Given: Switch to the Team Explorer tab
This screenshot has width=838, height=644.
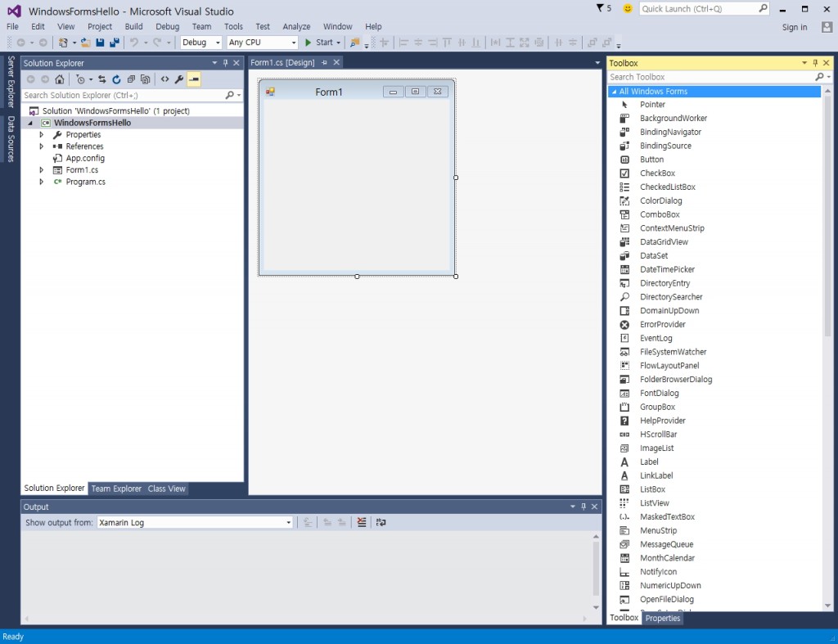Looking at the screenshot, I should pyautogui.click(x=116, y=489).
